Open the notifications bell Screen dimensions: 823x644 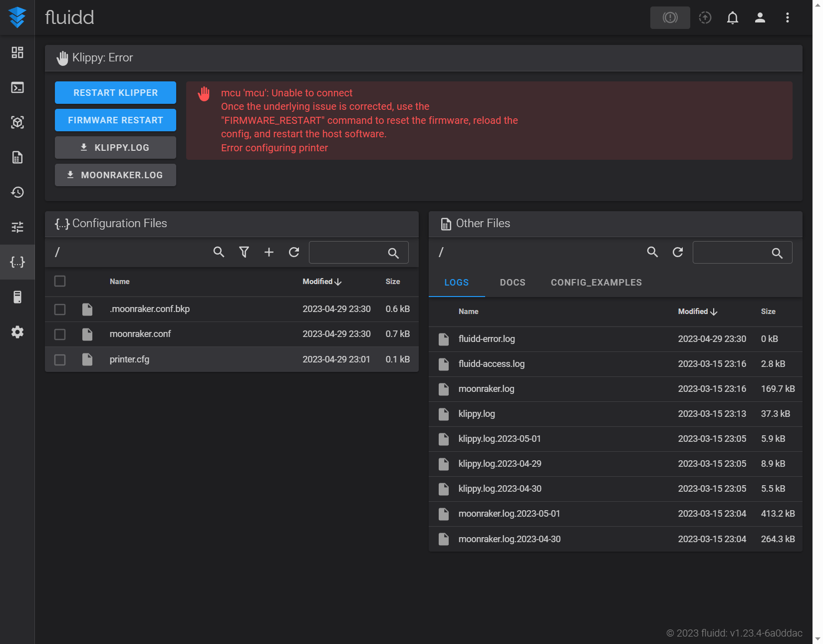[732, 17]
